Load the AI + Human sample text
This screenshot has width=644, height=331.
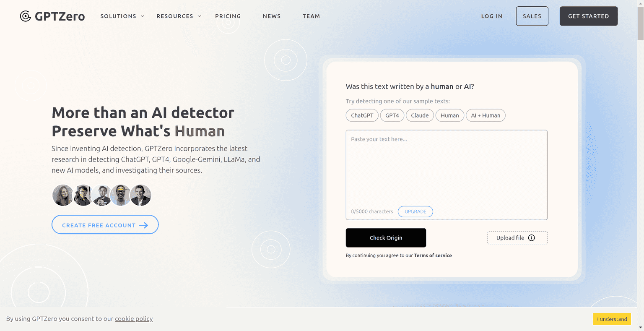(486, 115)
